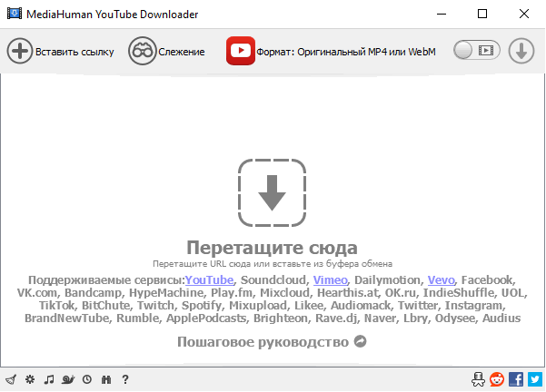Maximize the MediaHuman YouTube Downloader window
Viewport: 546px width, 392px height.
click(x=482, y=14)
